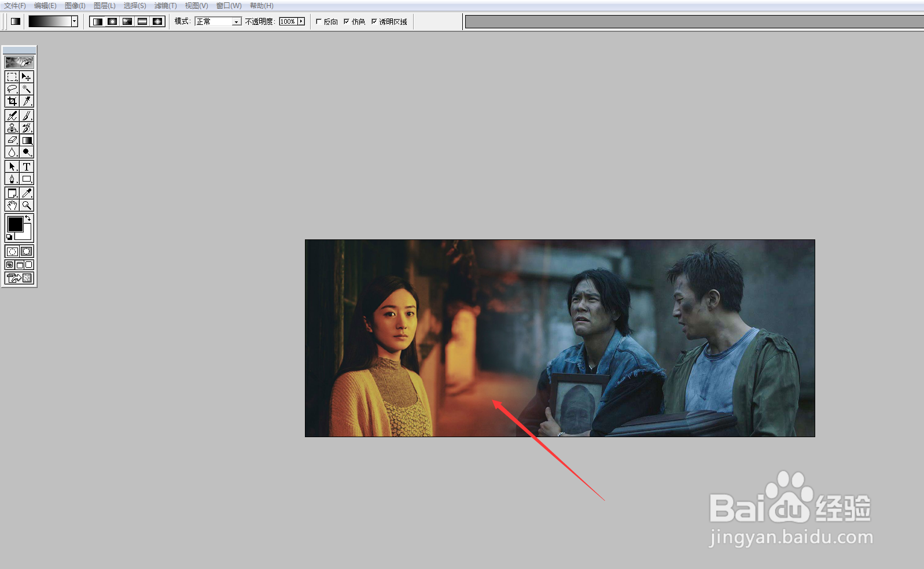The height and width of the screenshot is (569, 924).
Task: Select the Clone Stamp tool
Action: tap(12, 128)
